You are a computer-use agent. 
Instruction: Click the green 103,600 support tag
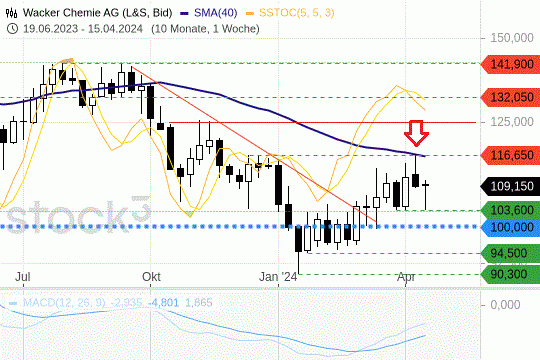point(510,210)
